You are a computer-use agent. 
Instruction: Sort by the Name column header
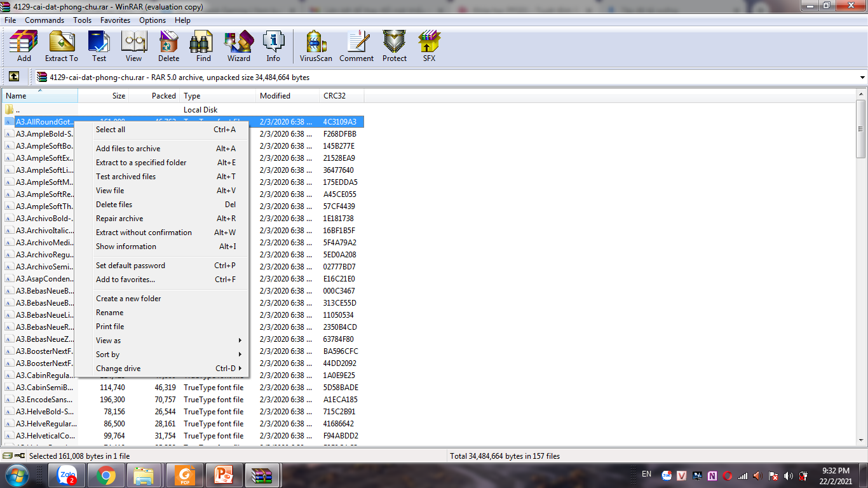(40, 96)
